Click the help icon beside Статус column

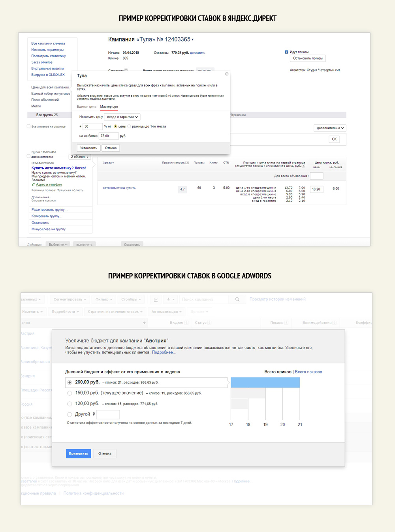coord(209,323)
